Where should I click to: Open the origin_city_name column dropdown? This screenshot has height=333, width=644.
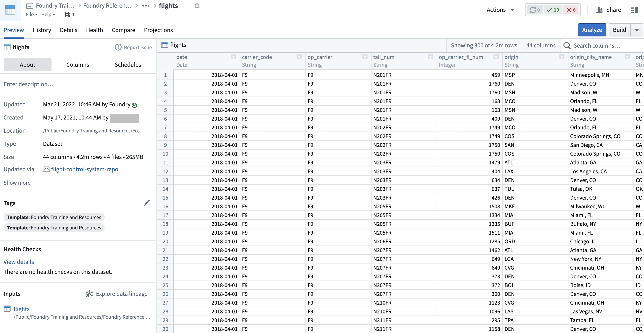(627, 57)
